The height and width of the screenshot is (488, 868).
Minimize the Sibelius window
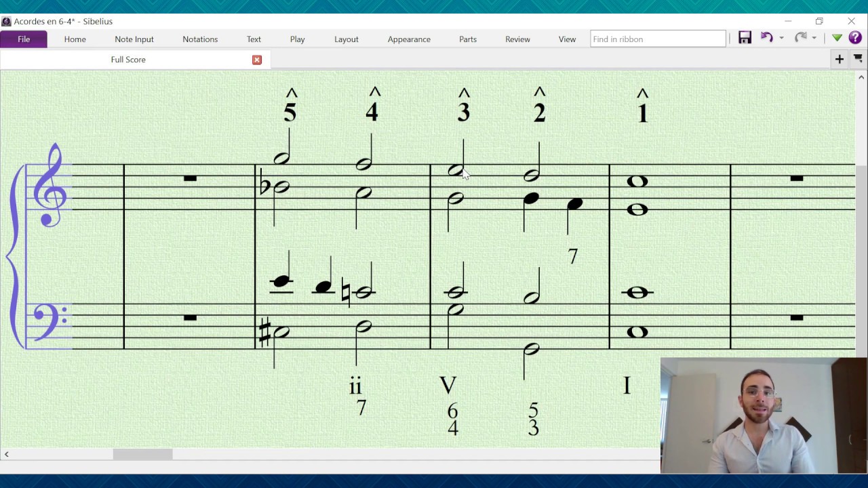pos(788,21)
